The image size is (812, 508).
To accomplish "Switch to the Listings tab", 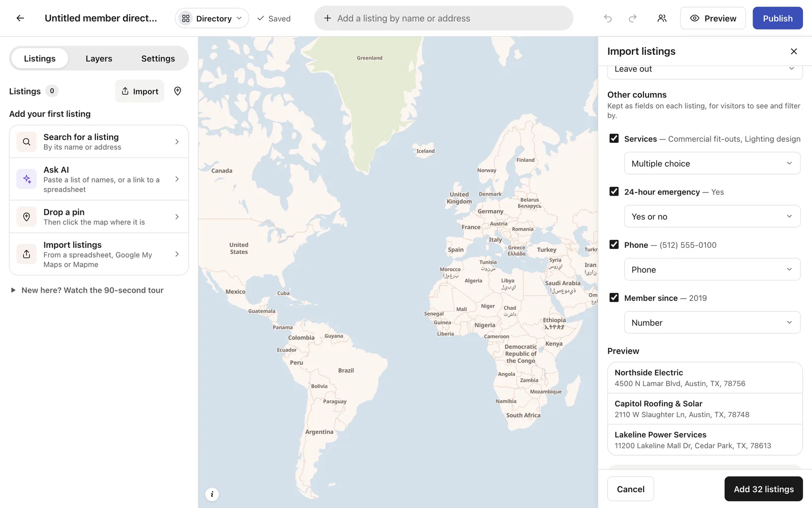I will tap(40, 58).
